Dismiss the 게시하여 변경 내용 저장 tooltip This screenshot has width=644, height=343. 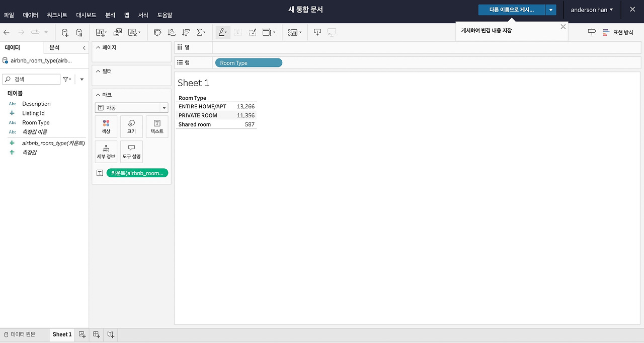(563, 27)
